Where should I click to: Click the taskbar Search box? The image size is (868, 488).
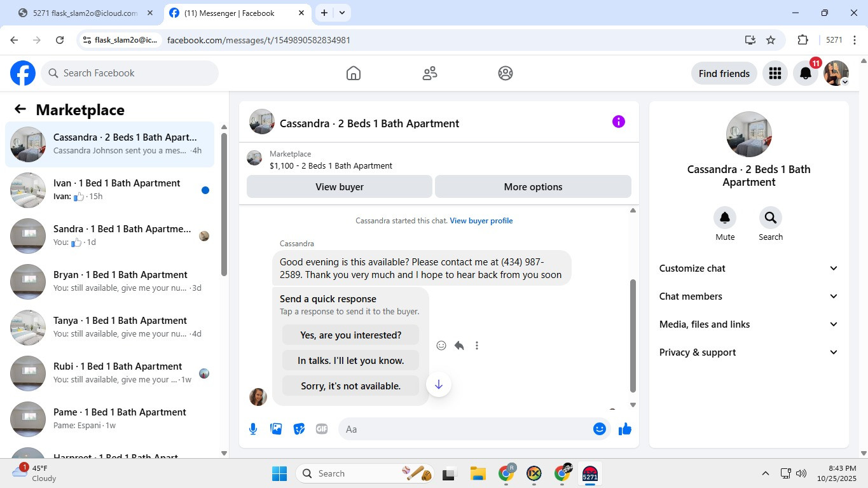[365, 473]
